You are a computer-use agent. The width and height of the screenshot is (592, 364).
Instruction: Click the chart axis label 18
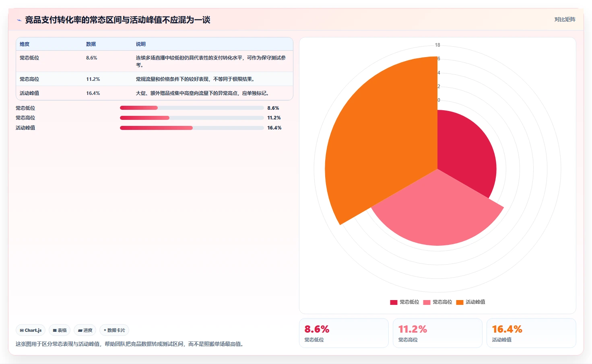(437, 45)
